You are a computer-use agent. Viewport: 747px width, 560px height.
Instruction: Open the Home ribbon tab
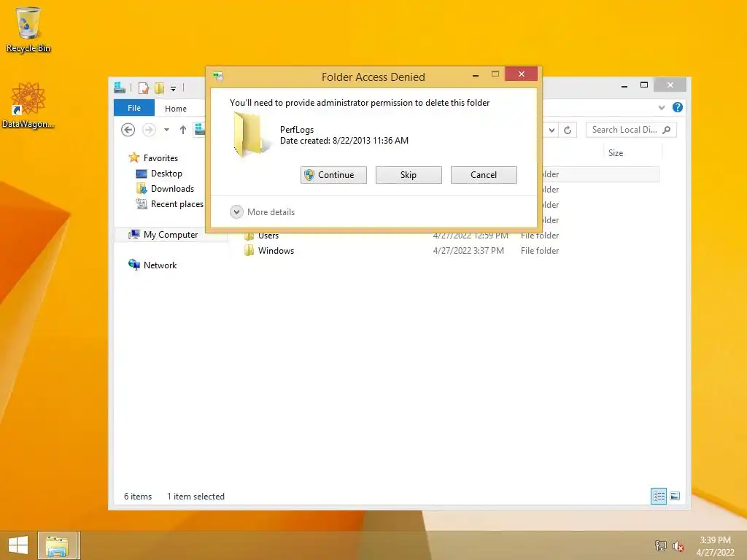point(175,109)
